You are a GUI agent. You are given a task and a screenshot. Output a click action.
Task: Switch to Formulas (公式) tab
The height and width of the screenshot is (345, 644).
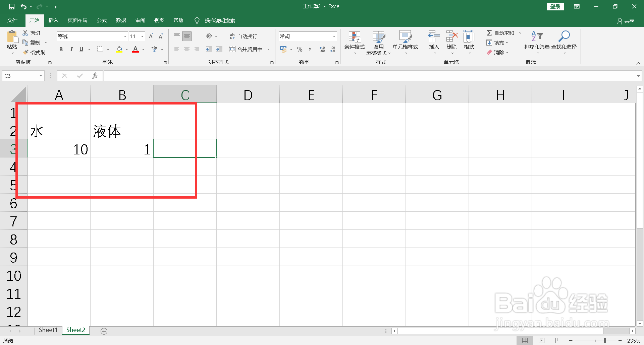pos(102,20)
